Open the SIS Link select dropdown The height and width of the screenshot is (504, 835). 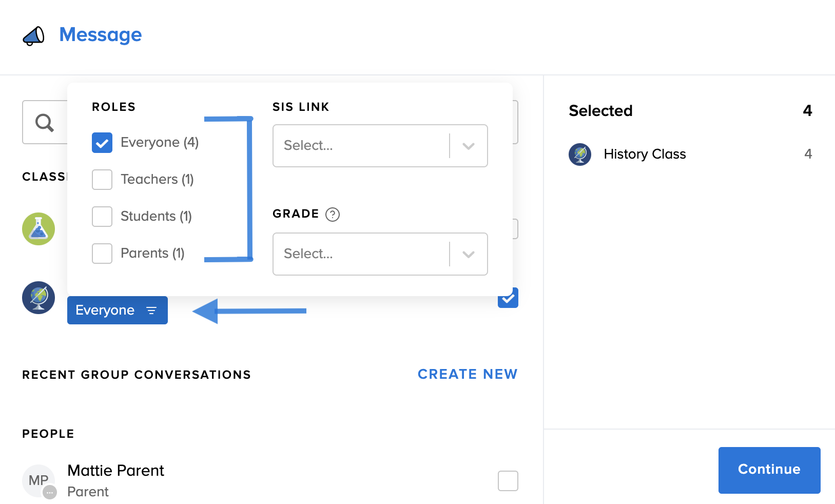click(380, 146)
